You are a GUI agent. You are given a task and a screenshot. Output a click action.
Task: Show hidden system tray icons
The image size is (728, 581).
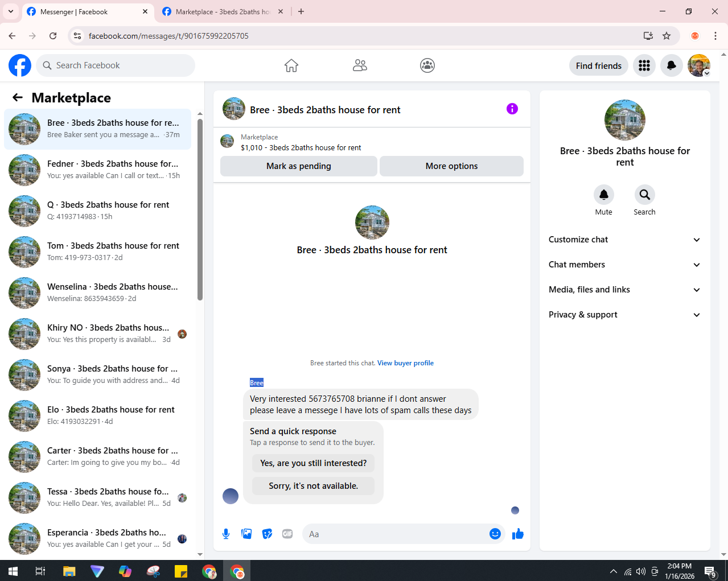613,571
